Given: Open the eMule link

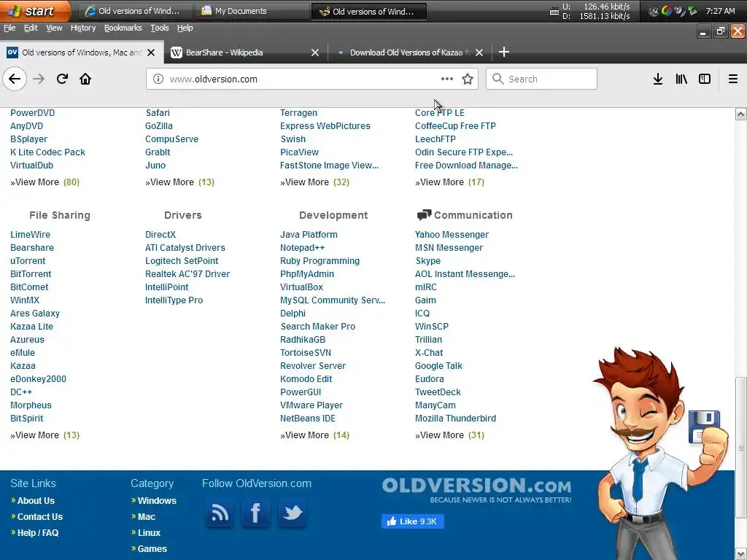Looking at the screenshot, I should coord(23,353).
